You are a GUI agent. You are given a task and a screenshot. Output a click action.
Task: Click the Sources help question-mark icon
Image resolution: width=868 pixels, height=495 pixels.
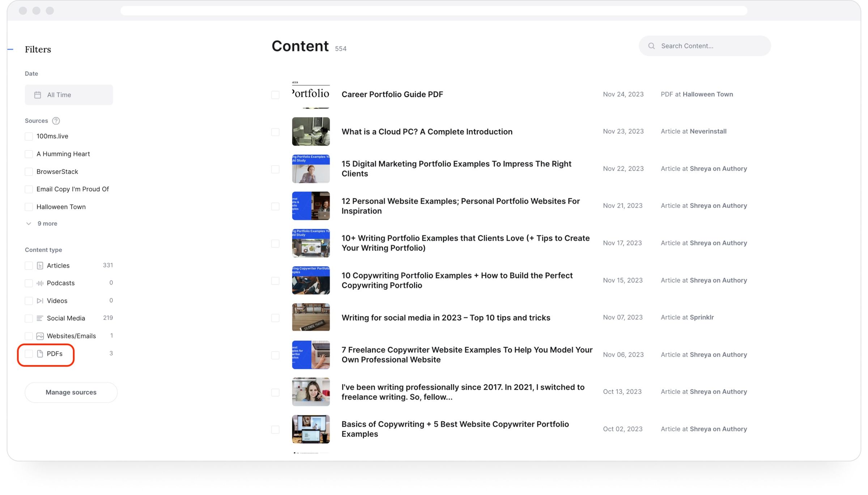point(56,121)
